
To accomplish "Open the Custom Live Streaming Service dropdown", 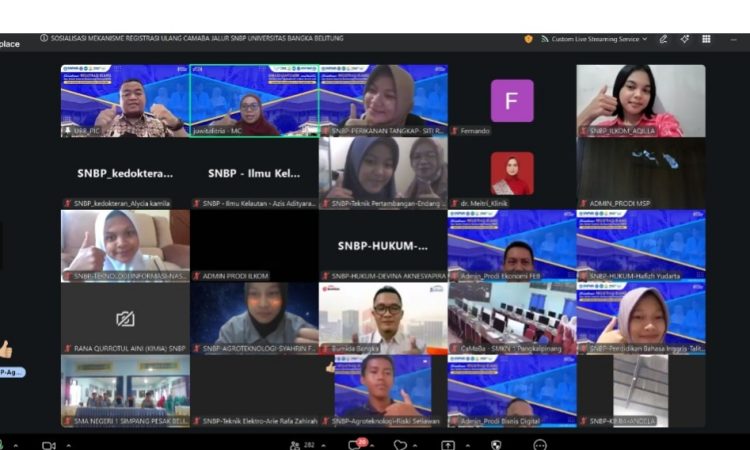I will (x=595, y=39).
